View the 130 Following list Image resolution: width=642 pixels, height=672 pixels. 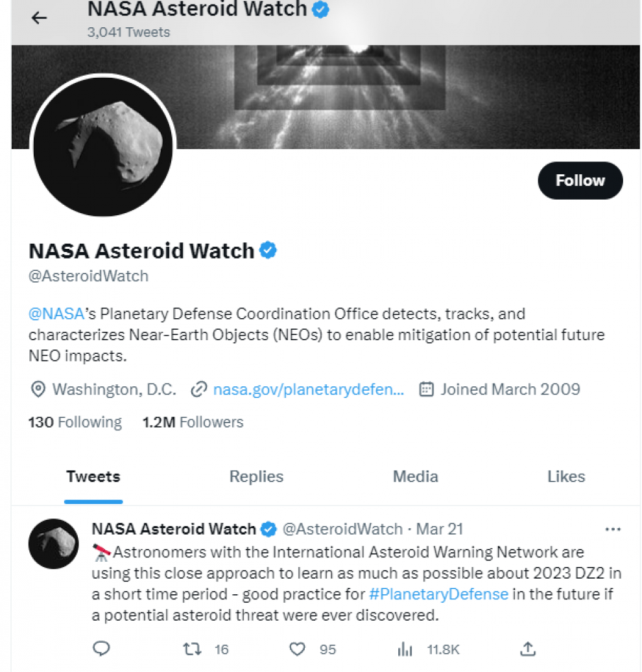(75, 422)
